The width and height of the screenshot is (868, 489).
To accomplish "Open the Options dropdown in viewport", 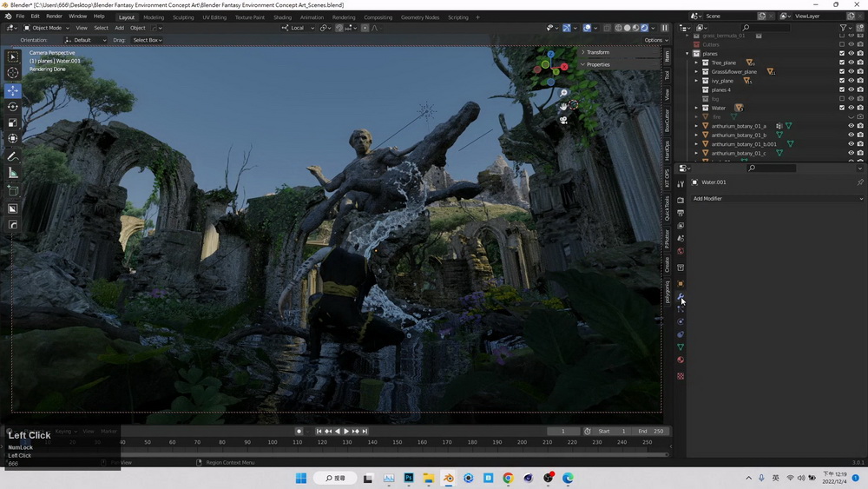I will [x=656, y=40].
